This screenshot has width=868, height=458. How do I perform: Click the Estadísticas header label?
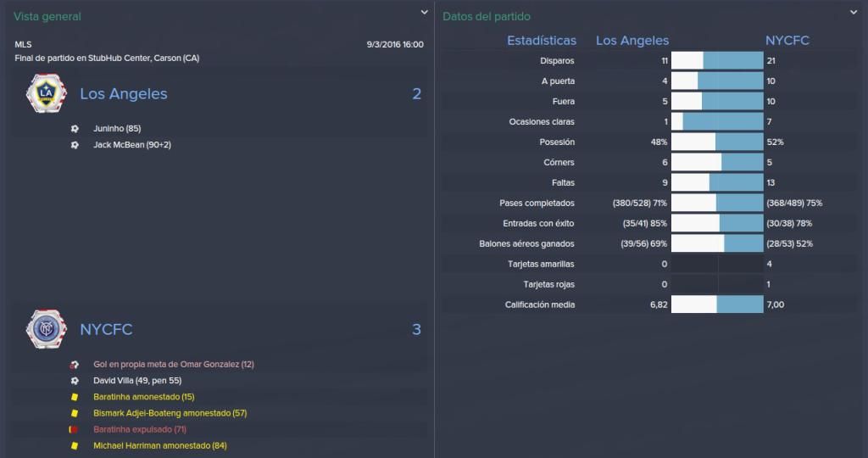click(542, 41)
